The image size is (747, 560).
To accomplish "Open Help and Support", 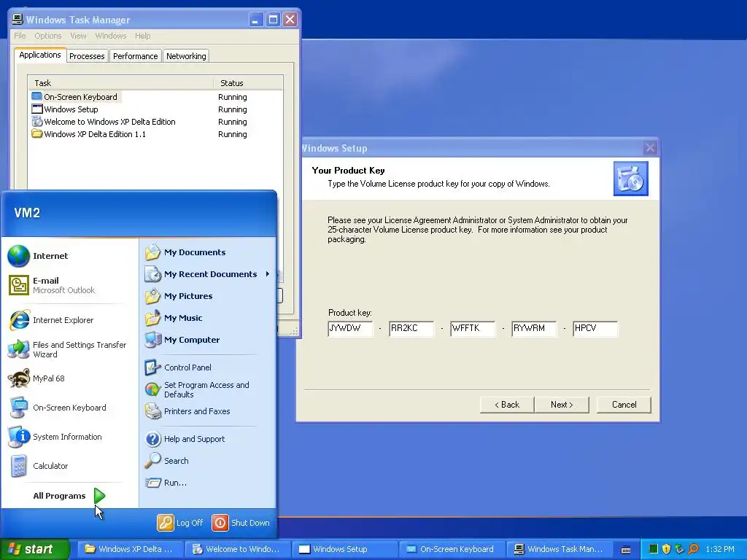I will (x=185, y=439).
